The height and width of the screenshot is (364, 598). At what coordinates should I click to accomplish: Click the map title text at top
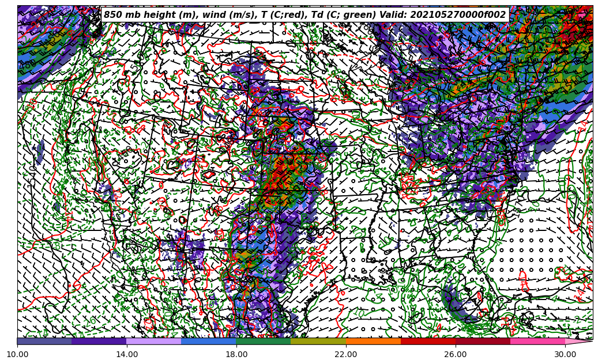tap(305, 15)
